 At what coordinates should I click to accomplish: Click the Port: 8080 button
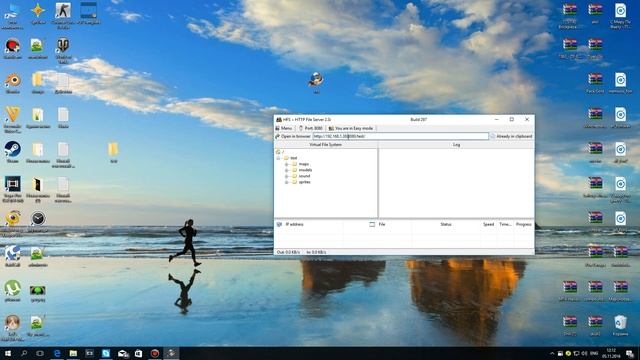(311, 128)
